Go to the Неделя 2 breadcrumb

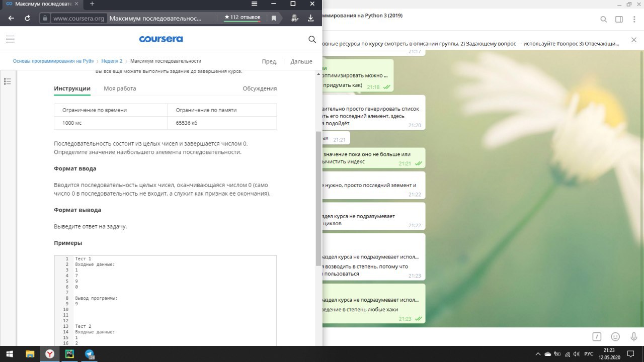pos(112,61)
